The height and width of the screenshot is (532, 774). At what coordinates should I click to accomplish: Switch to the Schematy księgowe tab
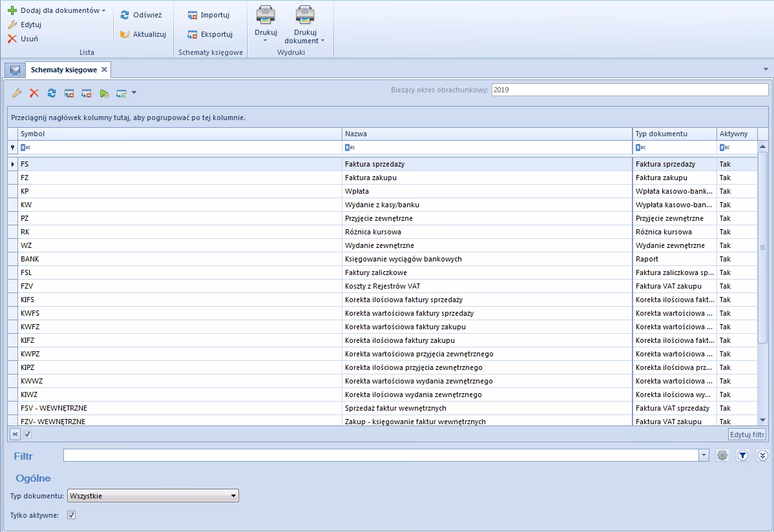[64, 70]
